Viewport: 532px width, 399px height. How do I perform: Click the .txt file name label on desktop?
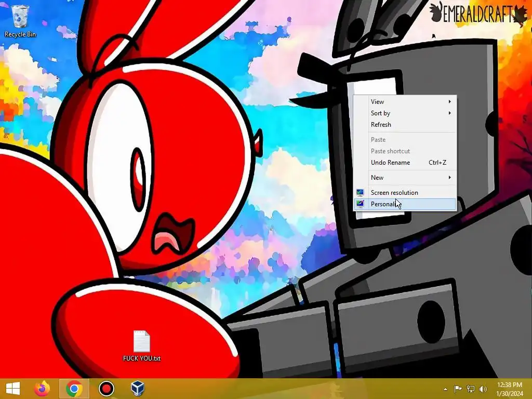[x=141, y=358]
